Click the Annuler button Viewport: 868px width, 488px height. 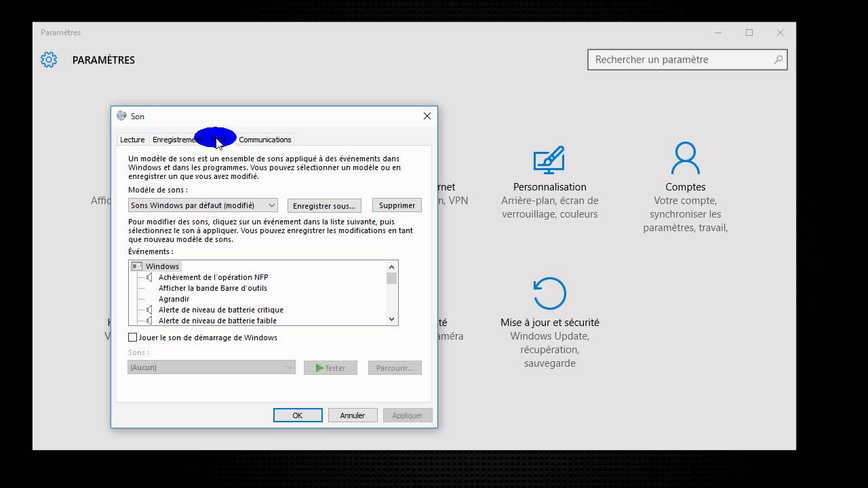tap(353, 415)
